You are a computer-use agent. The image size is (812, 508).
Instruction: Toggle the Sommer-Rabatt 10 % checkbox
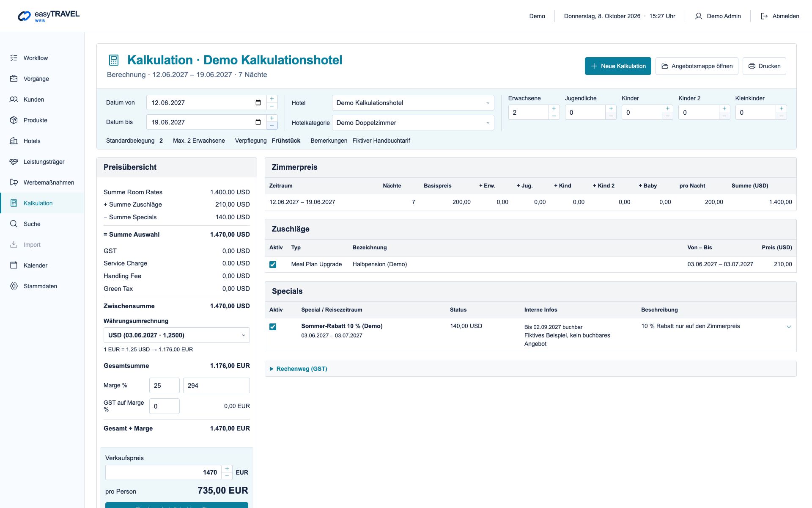tap(273, 327)
